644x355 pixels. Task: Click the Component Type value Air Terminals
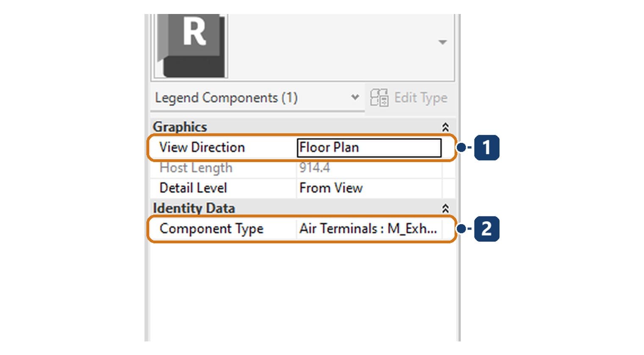pyautogui.click(x=368, y=229)
